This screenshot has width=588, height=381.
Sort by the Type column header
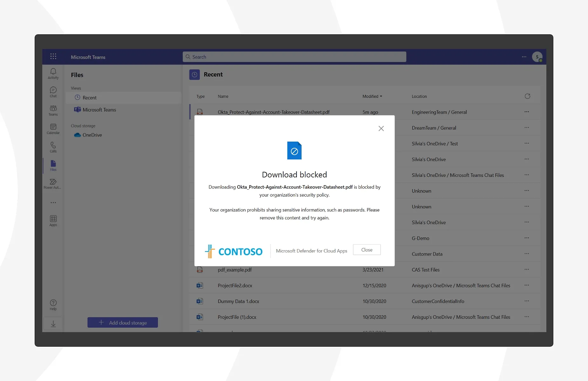tap(201, 96)
